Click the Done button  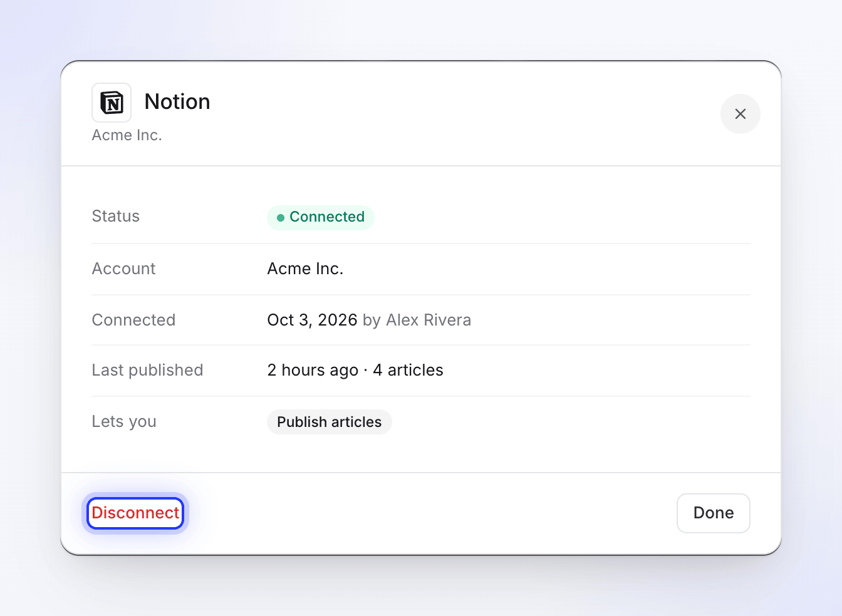pyautogui.click(x=713, y=513)
